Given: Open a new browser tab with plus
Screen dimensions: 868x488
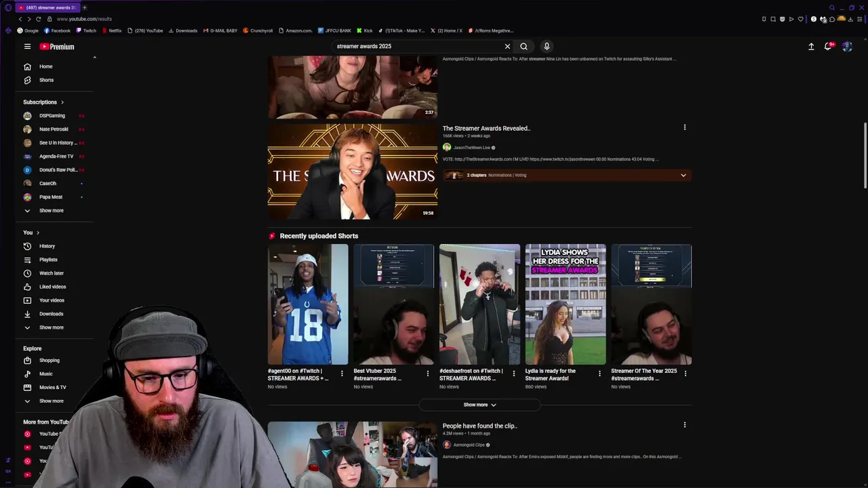Looking at the screenshot, I should tap(84, 7).
